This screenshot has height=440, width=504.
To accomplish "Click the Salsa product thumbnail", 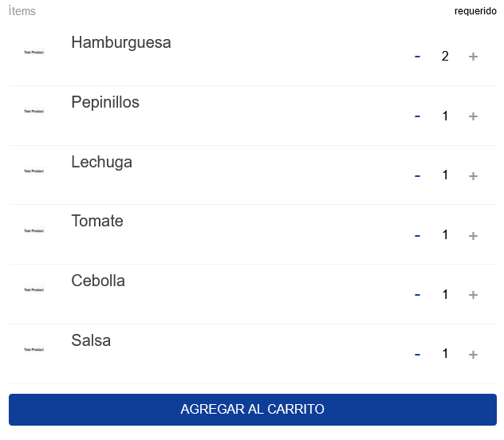I will pos(33,350).
